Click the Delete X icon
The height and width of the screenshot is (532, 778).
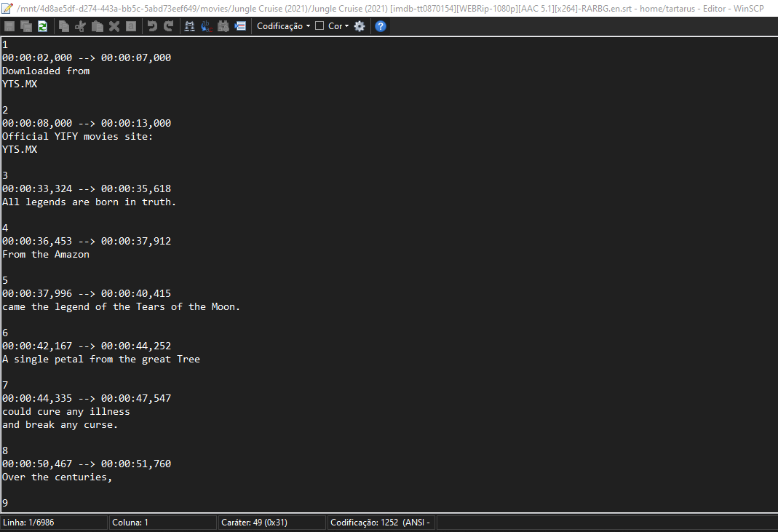point(114,26)
